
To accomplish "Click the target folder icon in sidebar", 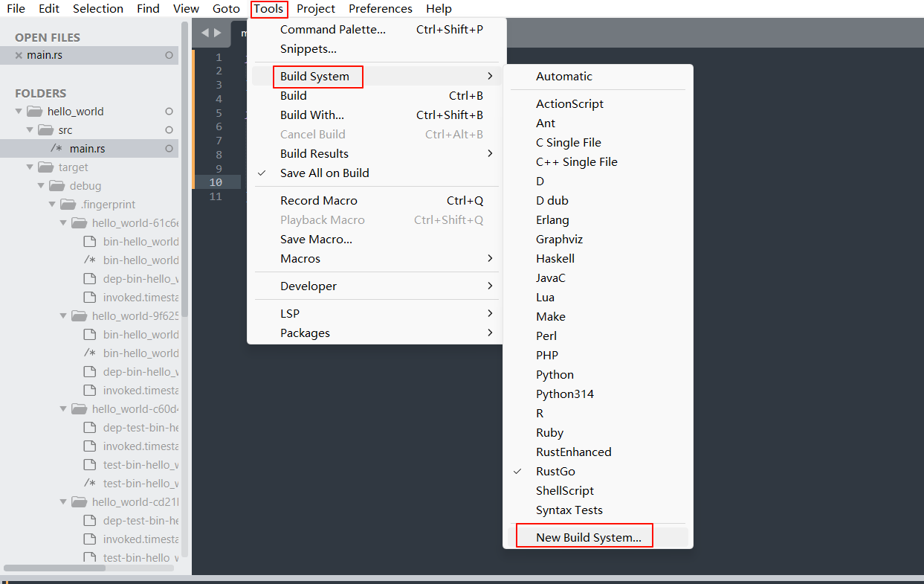I will (45, 167).
